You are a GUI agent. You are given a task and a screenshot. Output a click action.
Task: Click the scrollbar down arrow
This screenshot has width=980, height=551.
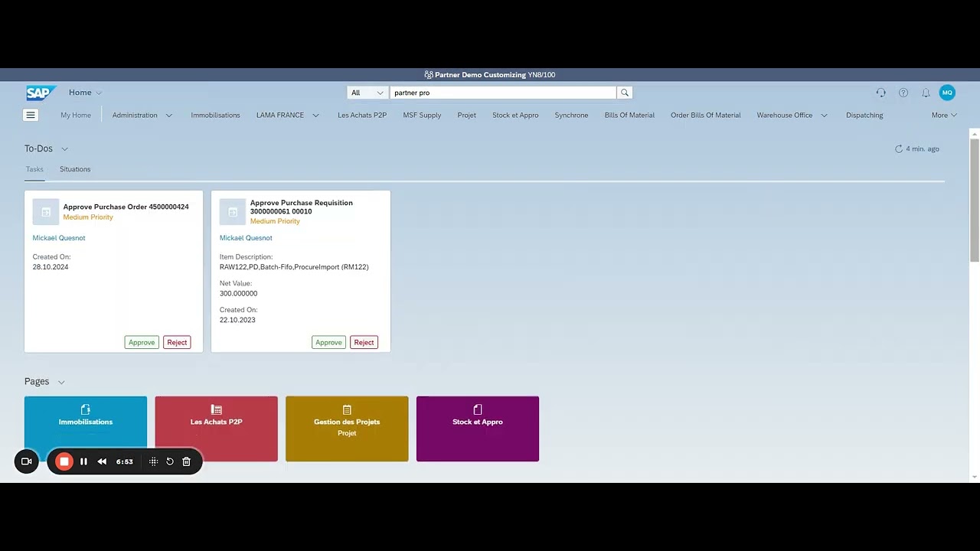pos(975,477)
